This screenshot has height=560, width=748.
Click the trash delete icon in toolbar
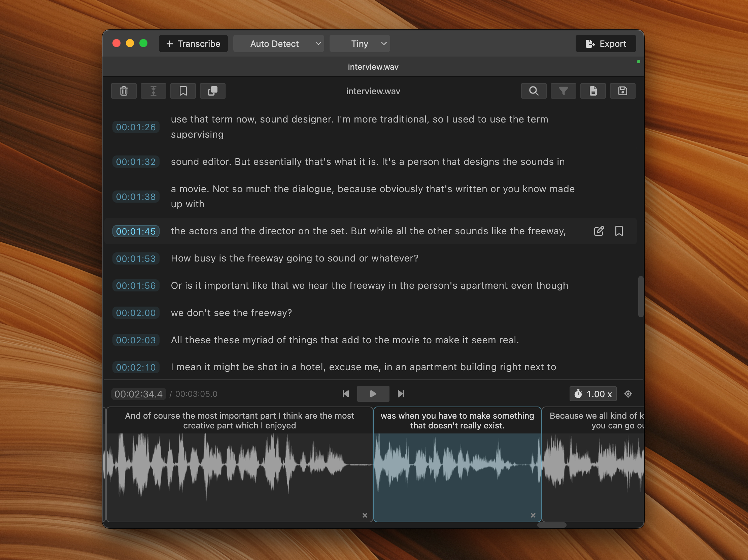124,91
